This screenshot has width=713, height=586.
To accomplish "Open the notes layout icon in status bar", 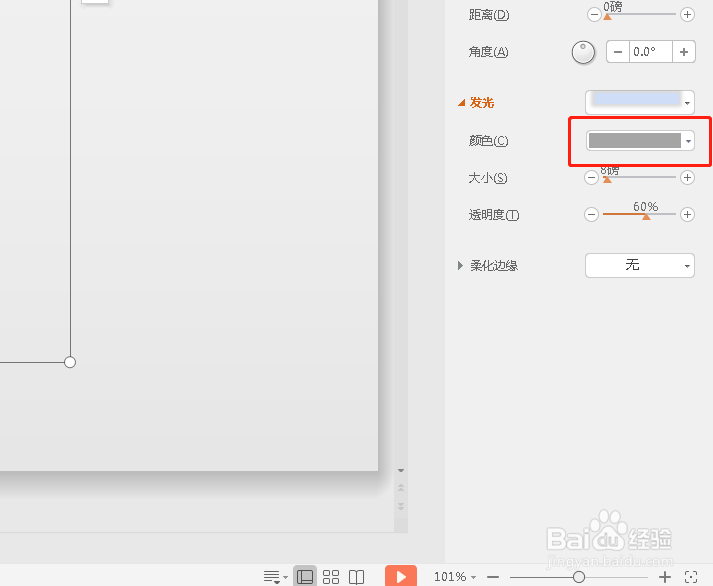I will [x=271, y=577].
